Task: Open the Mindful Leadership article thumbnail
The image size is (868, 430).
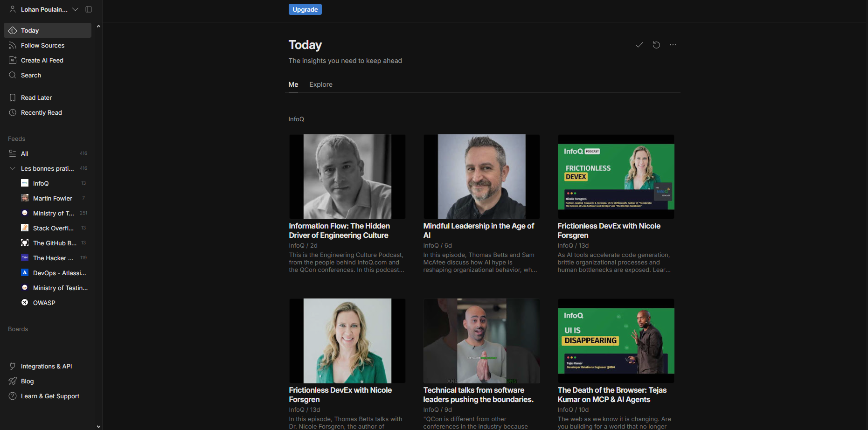Action: tap(481, 177)
